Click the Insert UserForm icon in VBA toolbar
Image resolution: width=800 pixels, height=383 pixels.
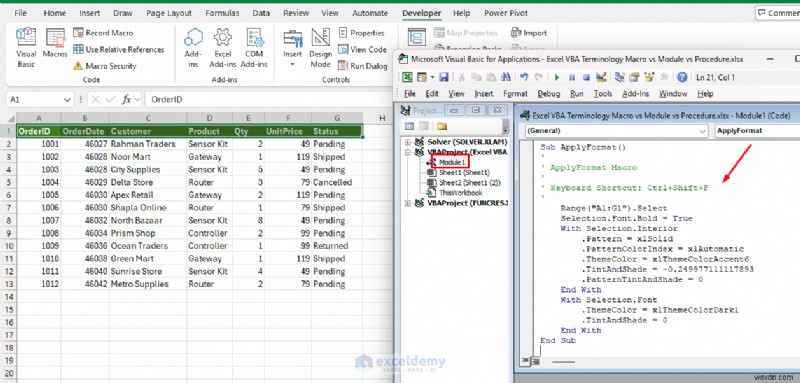tap(421, 78)
